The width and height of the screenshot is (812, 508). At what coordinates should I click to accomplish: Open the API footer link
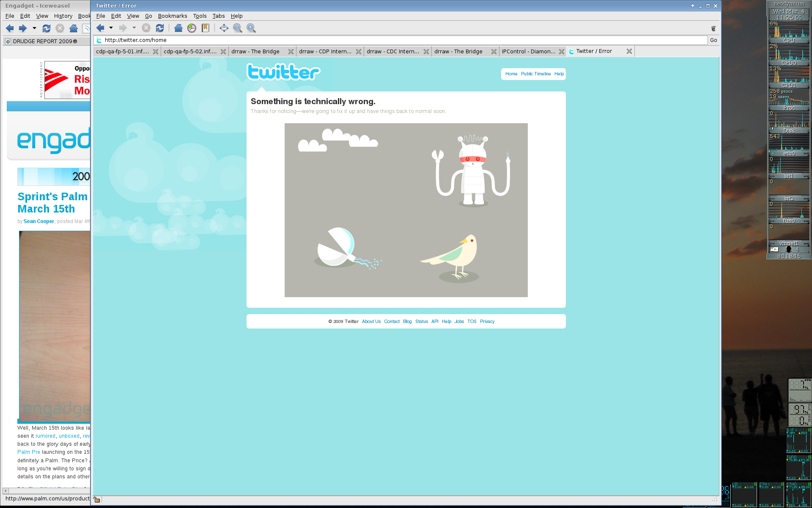[435, 321]
